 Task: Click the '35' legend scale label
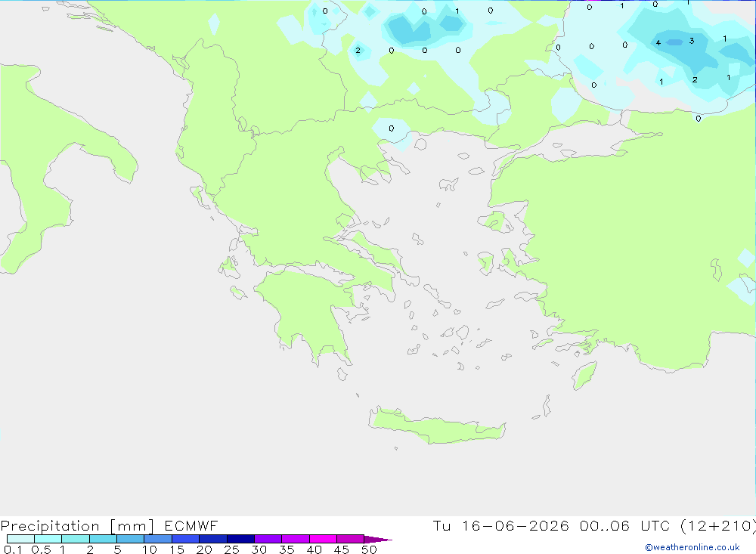click(x=287, y=549)
